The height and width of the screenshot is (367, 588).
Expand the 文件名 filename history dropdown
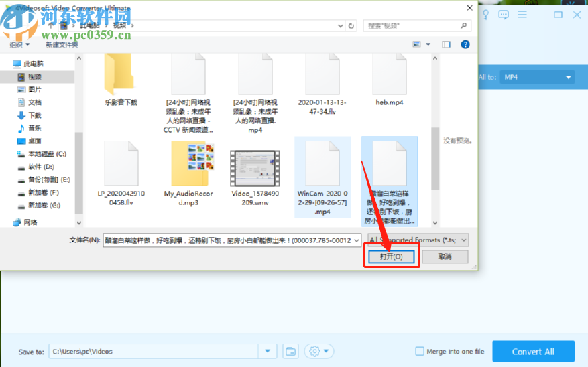tap(356, 240)
